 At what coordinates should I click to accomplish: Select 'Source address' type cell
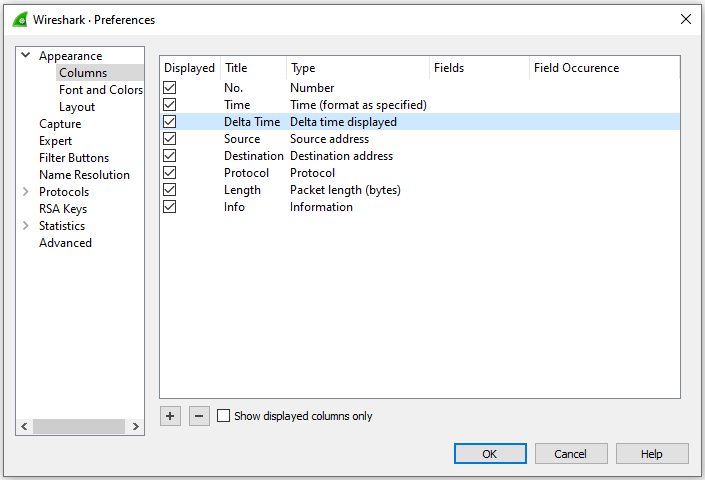coord(330,139)
